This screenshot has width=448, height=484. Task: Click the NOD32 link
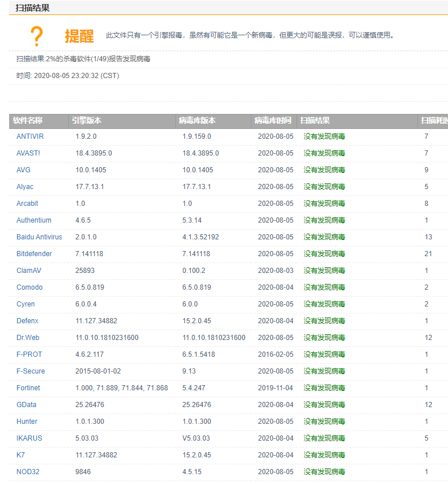coord(28,472)
